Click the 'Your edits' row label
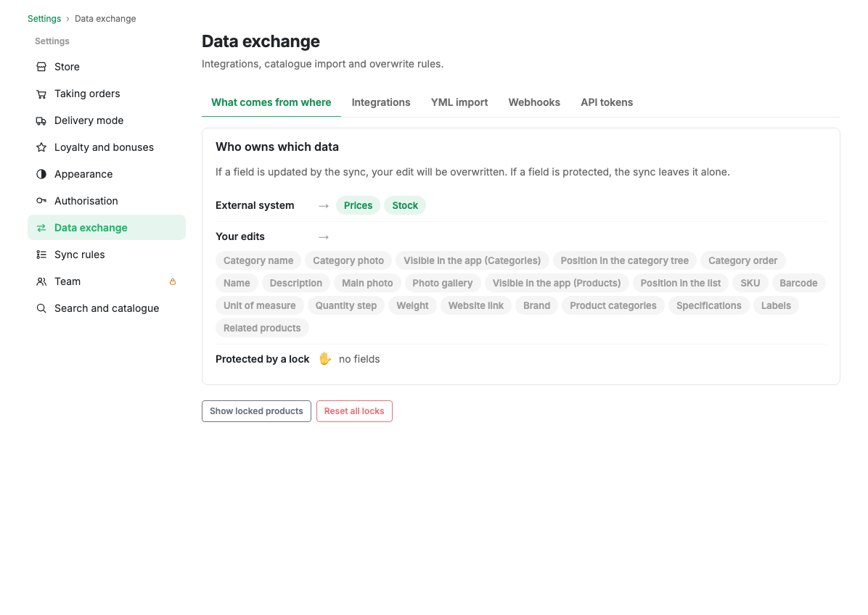 [x=240, y=236]
